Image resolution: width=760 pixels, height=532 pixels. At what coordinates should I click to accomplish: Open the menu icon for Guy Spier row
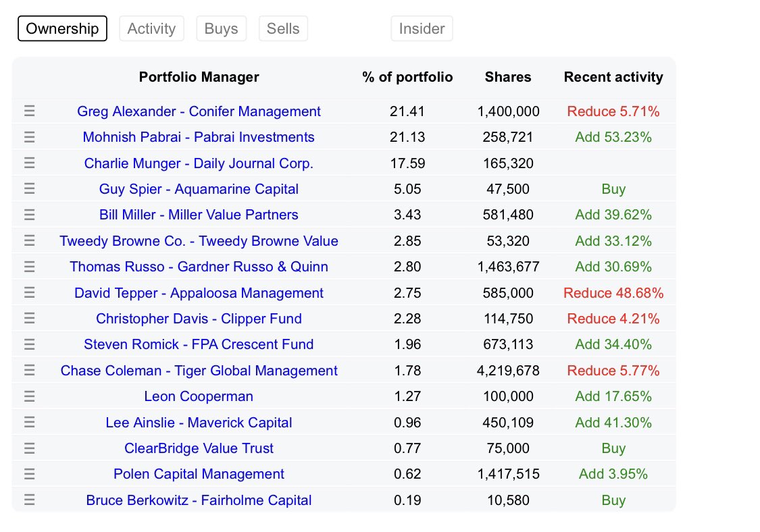click(30, 188)
